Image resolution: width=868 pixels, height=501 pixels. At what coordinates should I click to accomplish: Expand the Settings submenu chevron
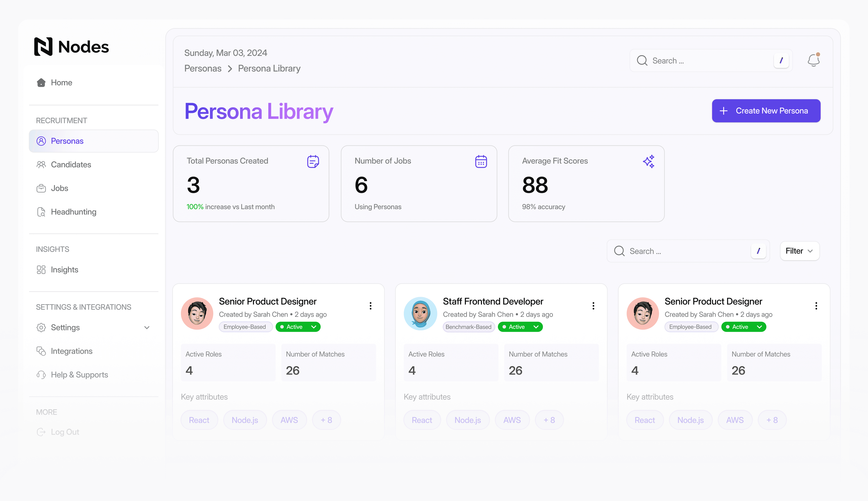click(x=147, y=328)
